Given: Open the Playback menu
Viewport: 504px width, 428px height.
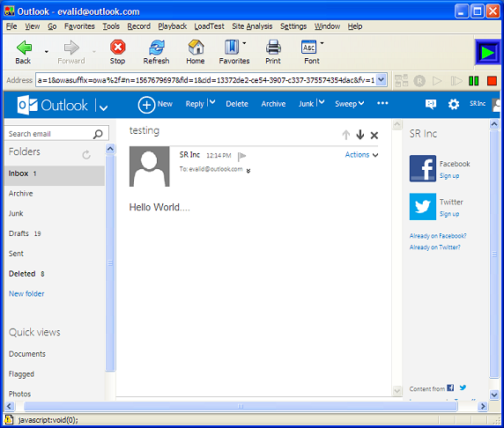Looking at the screenshot, I should (173, 26).
